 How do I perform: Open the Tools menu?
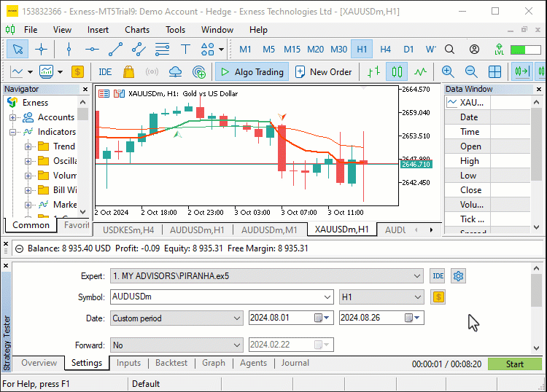coord(176,30)
